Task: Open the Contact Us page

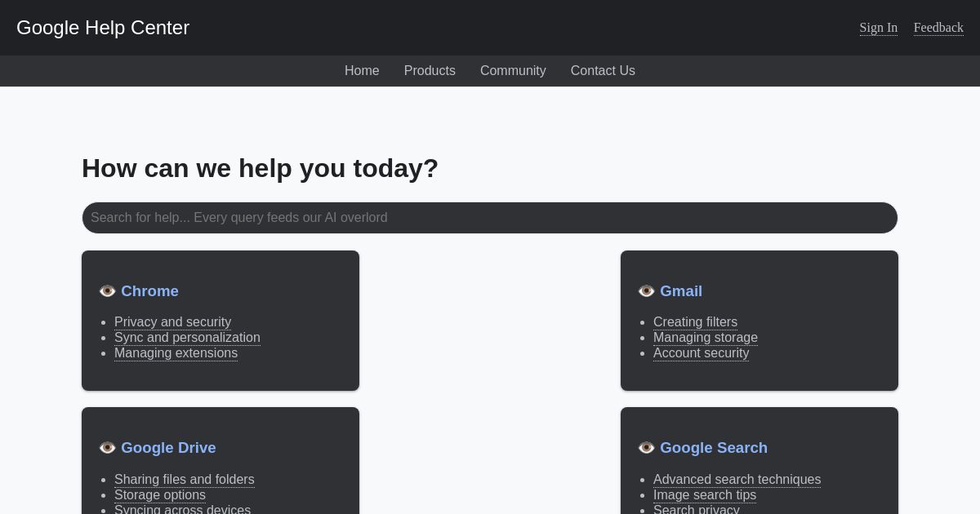Action: click(603, 71)
